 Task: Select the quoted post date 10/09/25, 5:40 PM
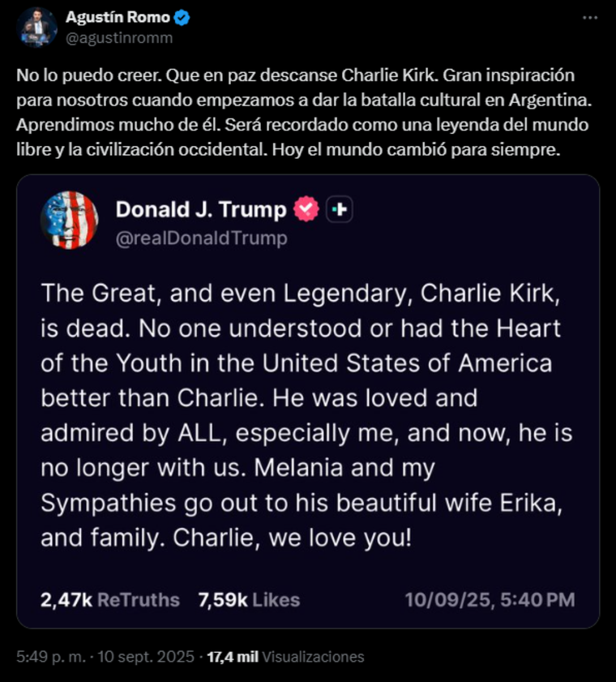(489, 600)
